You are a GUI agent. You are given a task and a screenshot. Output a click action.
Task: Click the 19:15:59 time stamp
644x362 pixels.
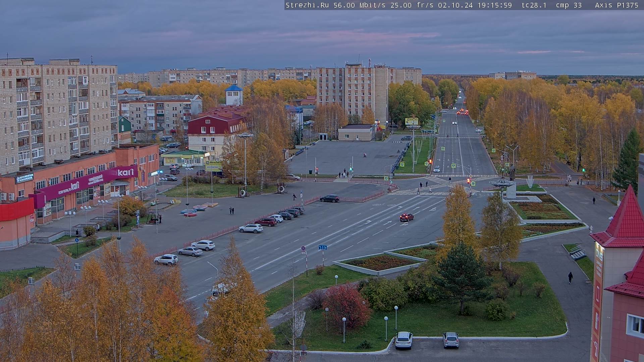494,5
